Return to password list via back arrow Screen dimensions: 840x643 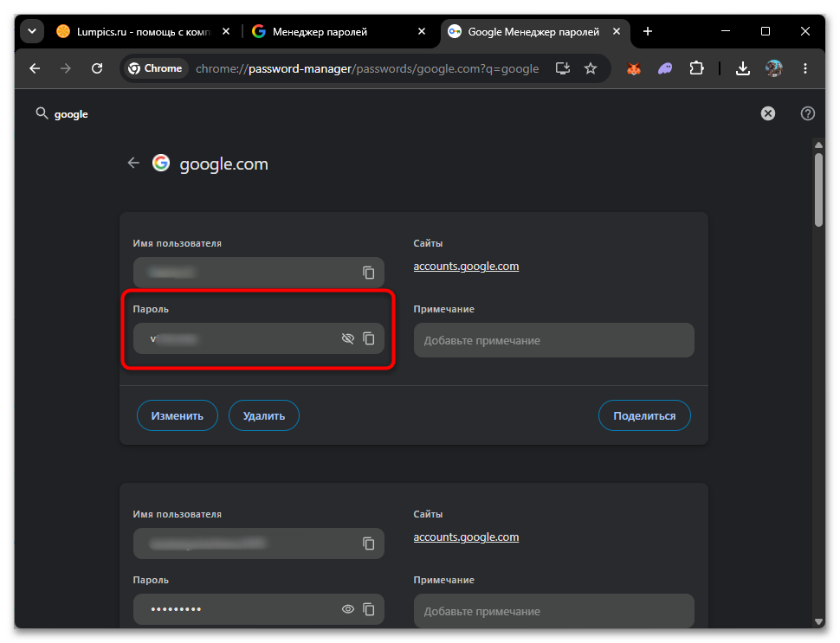tap(133, 163)
